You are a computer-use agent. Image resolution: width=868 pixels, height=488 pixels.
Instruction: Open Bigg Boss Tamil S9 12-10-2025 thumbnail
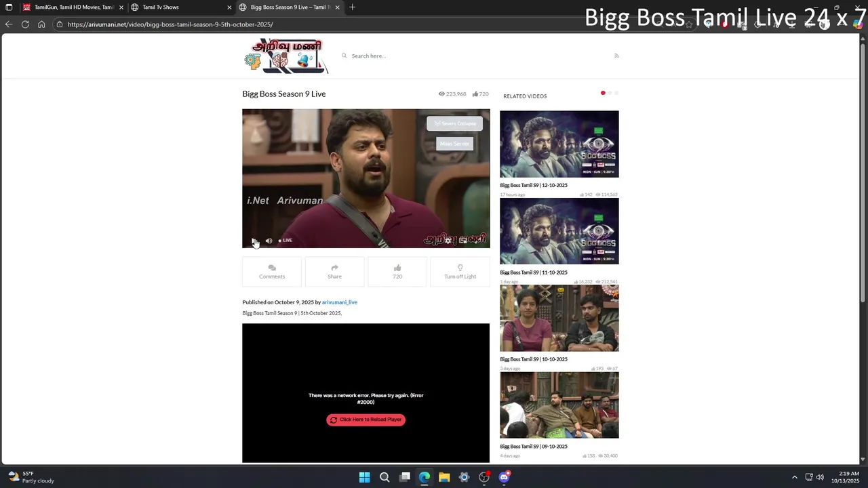click(x=559, y=144)
